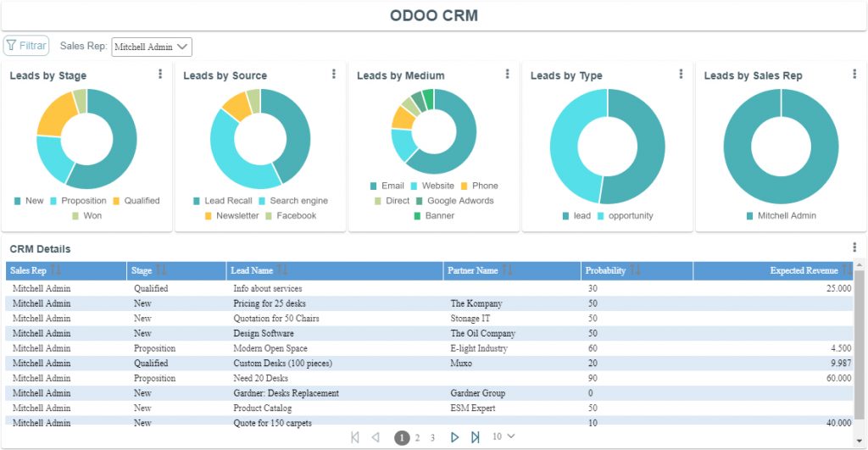Toggle the Email legend item
Viewport: 868px width, 450px height.
(x=387, y=186)
